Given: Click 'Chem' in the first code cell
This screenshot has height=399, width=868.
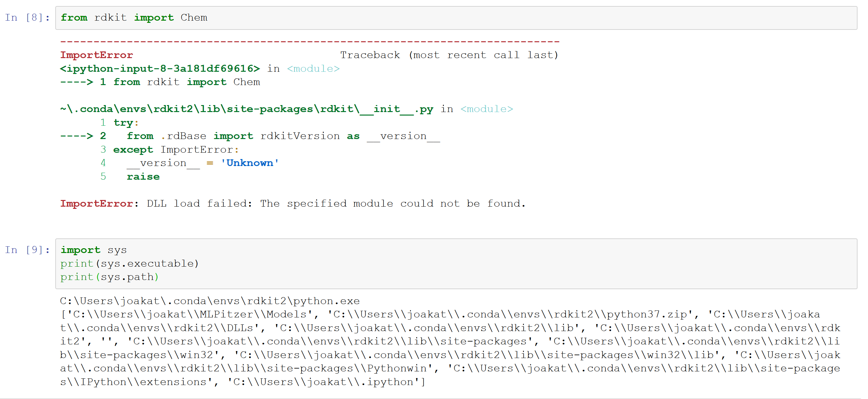Looking at the screenshot, I should [194, 17].
